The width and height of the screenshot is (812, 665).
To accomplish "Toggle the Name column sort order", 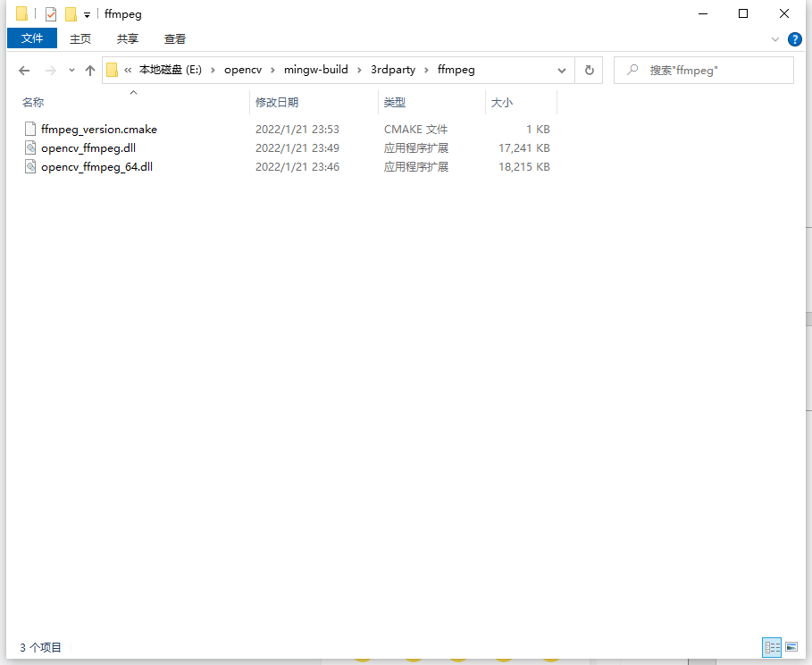I will click(x=32, y=102).
